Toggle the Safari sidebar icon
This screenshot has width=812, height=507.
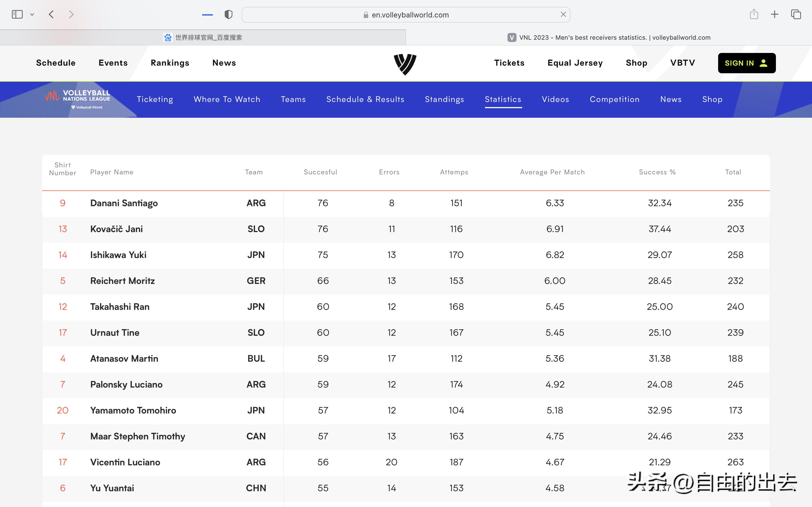pyautogui.click(x=17, y=14)
